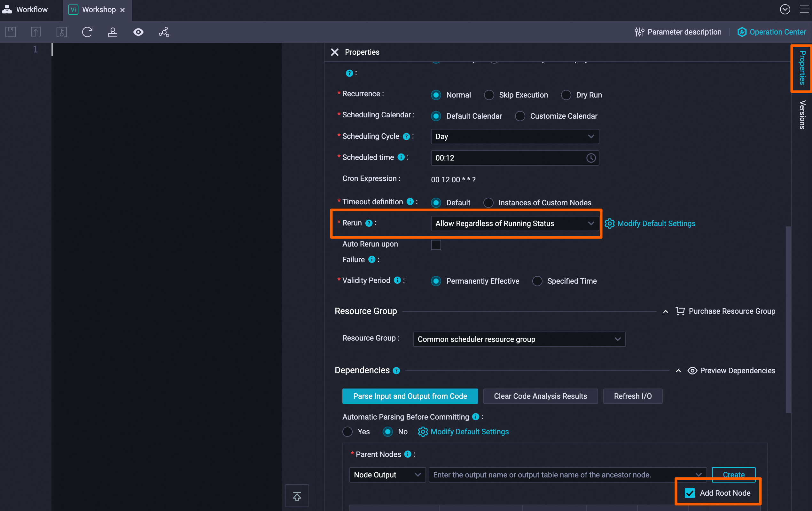812x511 pixels.
Task: Open the Rerun policy dropdown
Action: pos(515,223)
